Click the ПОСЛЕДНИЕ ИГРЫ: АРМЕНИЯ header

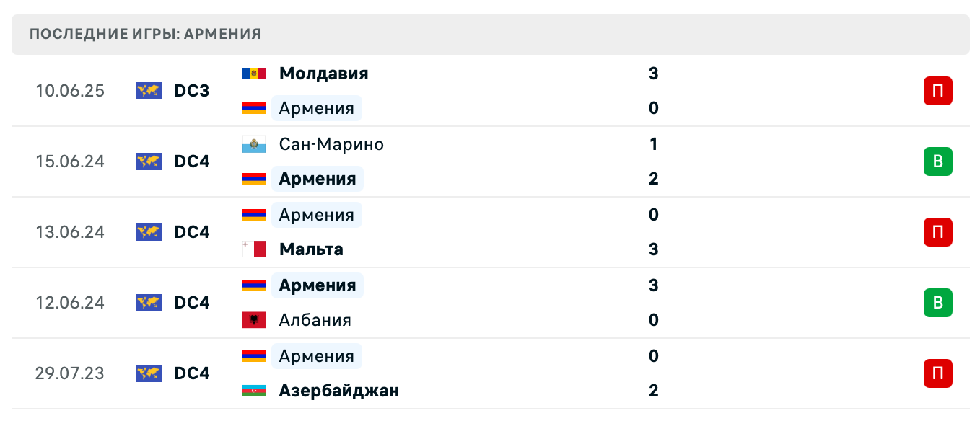click(143, 33)
